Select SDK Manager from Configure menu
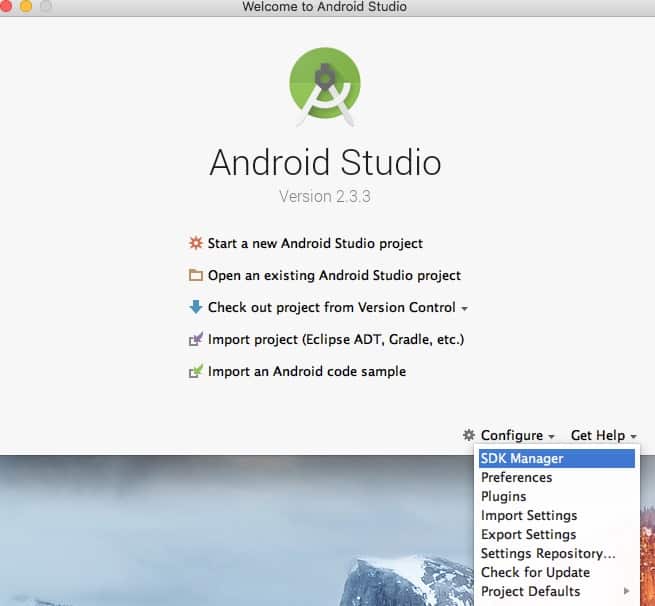Image resolution: width=655 pixels, height=606 pixels. point(557,458)
